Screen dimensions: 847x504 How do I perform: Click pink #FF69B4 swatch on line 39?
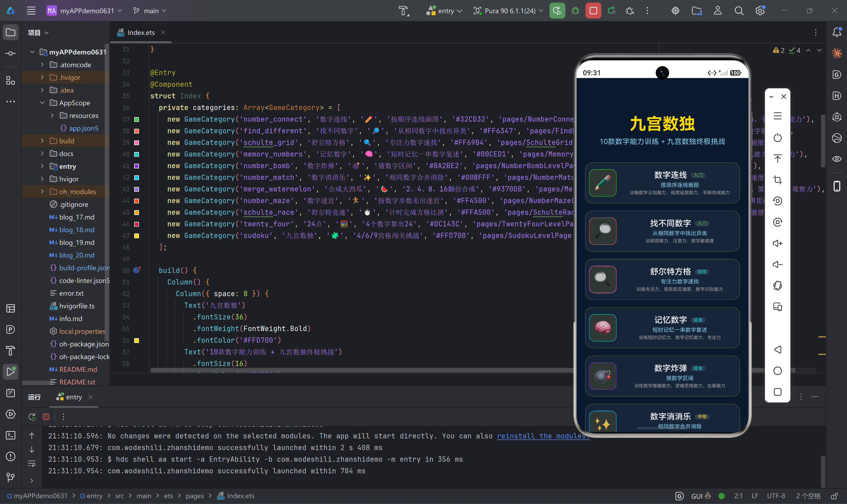click(137, 143)
